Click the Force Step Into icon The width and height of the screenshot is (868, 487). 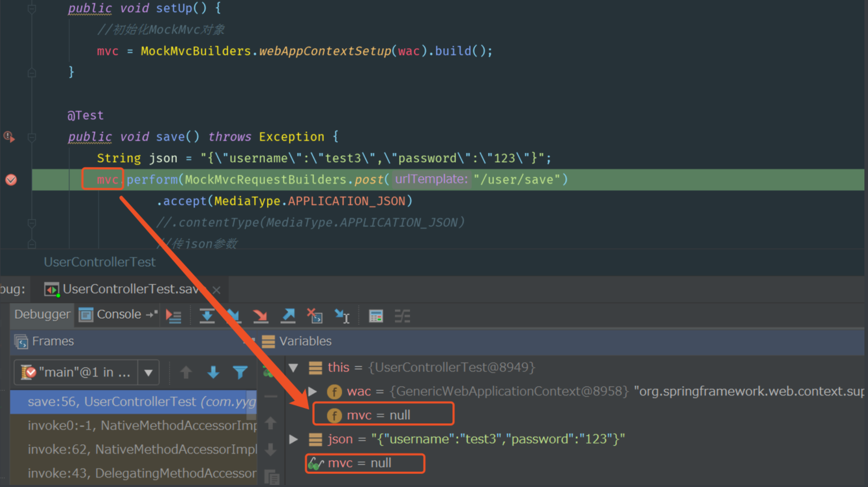[x=261, y=316]
